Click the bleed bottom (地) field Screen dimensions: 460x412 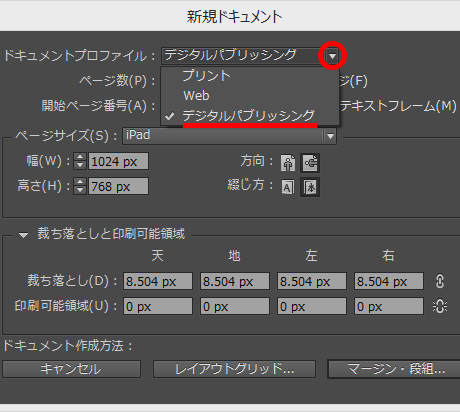[235, 281]
